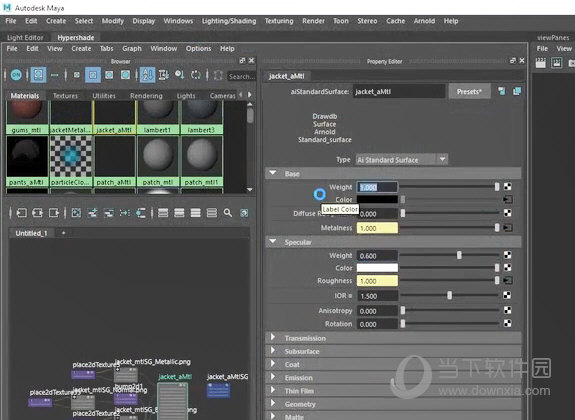Viewport: 575px width, 420px height.
Task: Select the jacket_aMtlSG node in graph
Action: tap(219, 390)
